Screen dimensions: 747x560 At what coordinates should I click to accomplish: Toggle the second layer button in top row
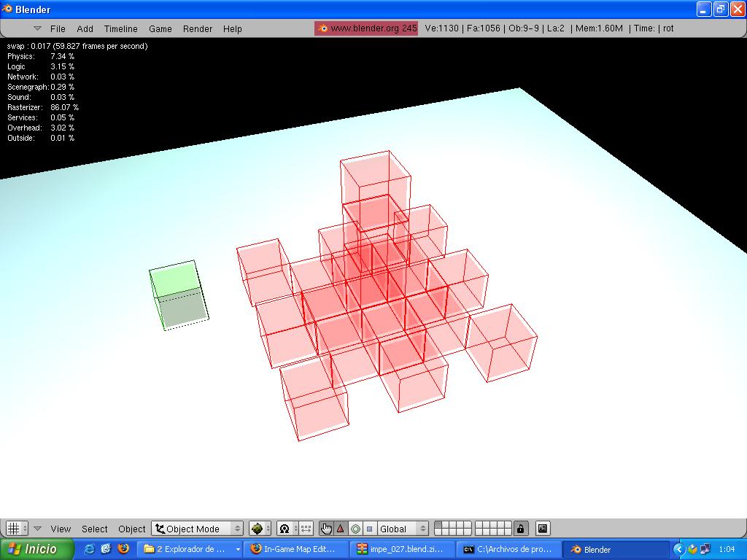tap(446, 525)
